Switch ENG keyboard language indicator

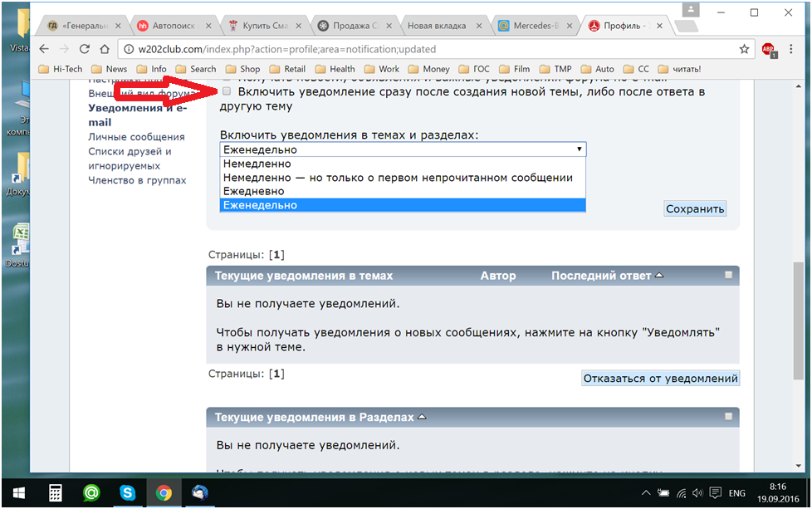[x=736, y=493]
